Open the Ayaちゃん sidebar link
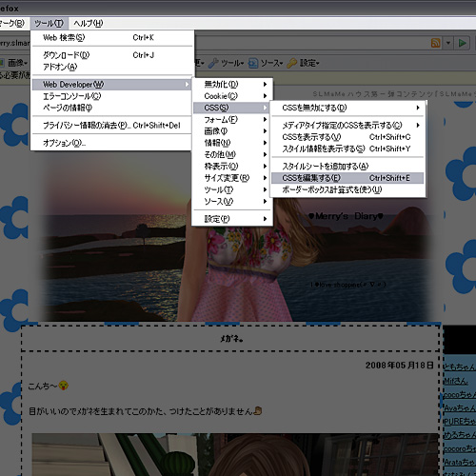476x476 pixels. (459, 408)
